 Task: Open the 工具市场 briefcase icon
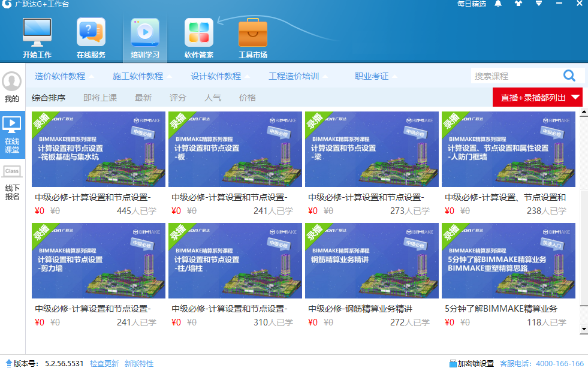click(x=253, y=32)
